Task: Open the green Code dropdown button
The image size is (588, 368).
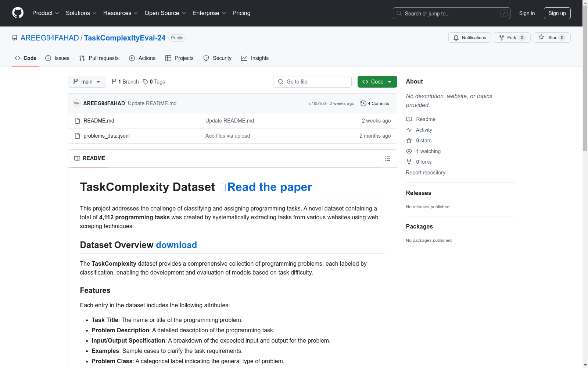Action: pos(377,82)
